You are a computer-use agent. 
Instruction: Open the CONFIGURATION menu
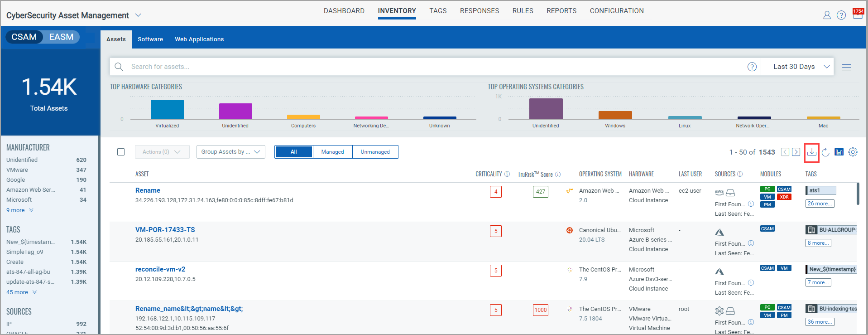pos(617,11)
